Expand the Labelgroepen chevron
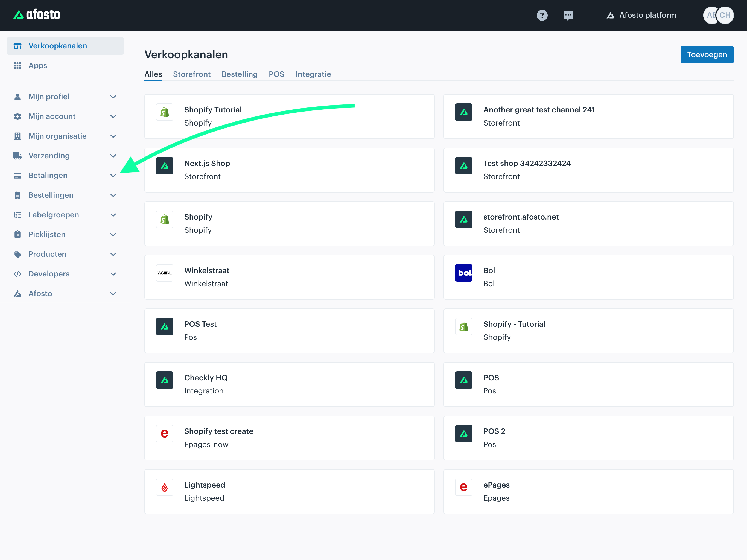 pyautogui.click(x=113, y=215)
